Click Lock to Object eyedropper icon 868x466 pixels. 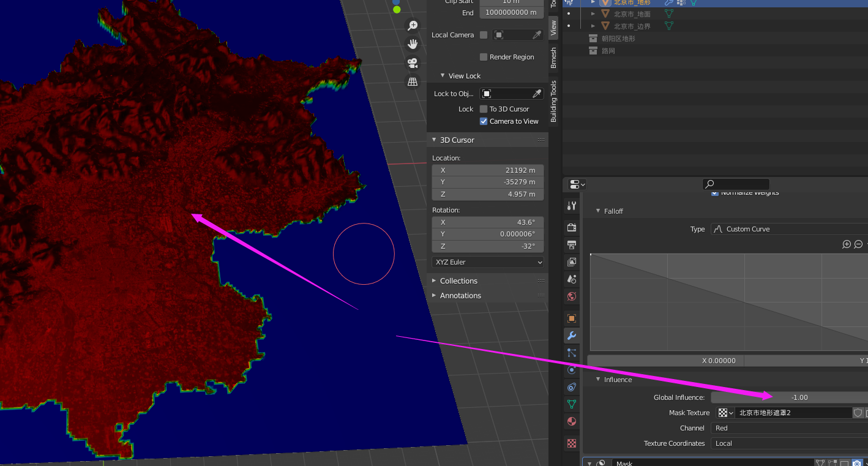[x=537, y=94]
